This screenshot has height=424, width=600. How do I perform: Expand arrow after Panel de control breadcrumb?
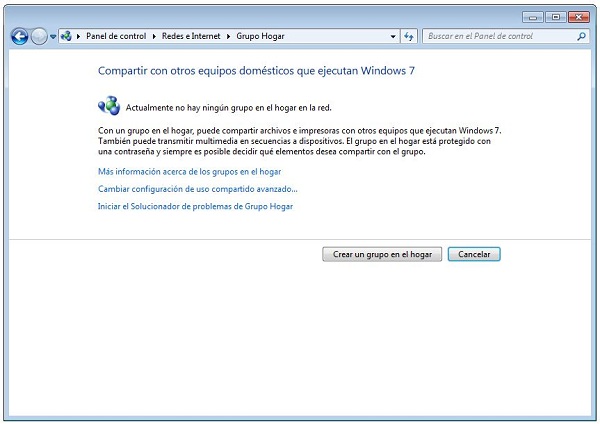154,36
